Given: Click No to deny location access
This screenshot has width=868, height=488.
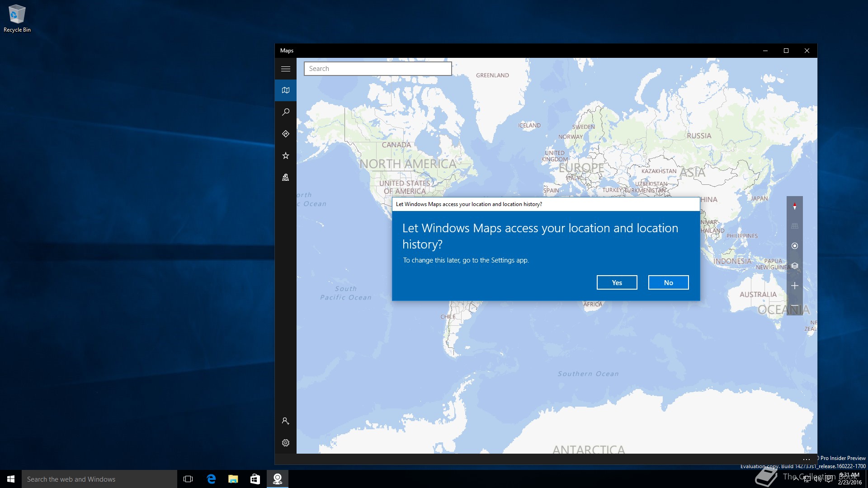Looking at the screenshot, I should point(668,282).
